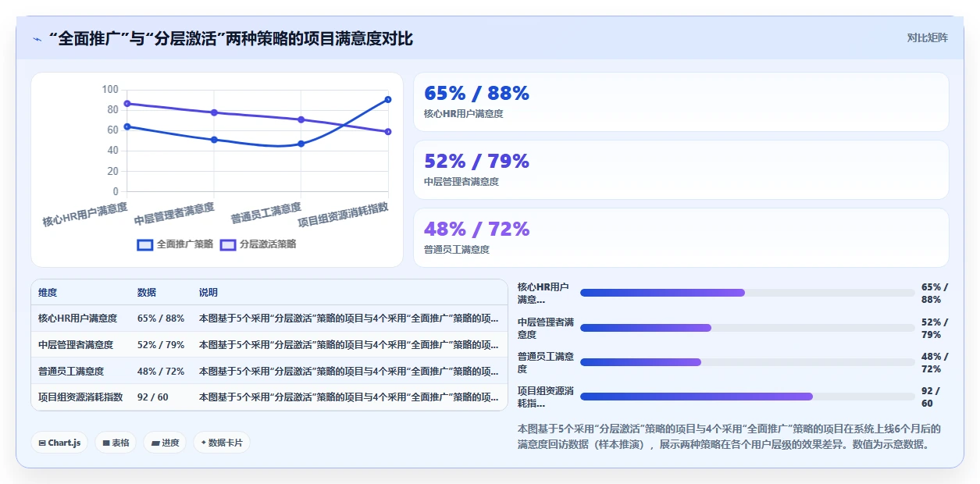Viewport: 980px width, 484px height.
Task: Click the dashboard title text
Action: (x=230, y=38)
